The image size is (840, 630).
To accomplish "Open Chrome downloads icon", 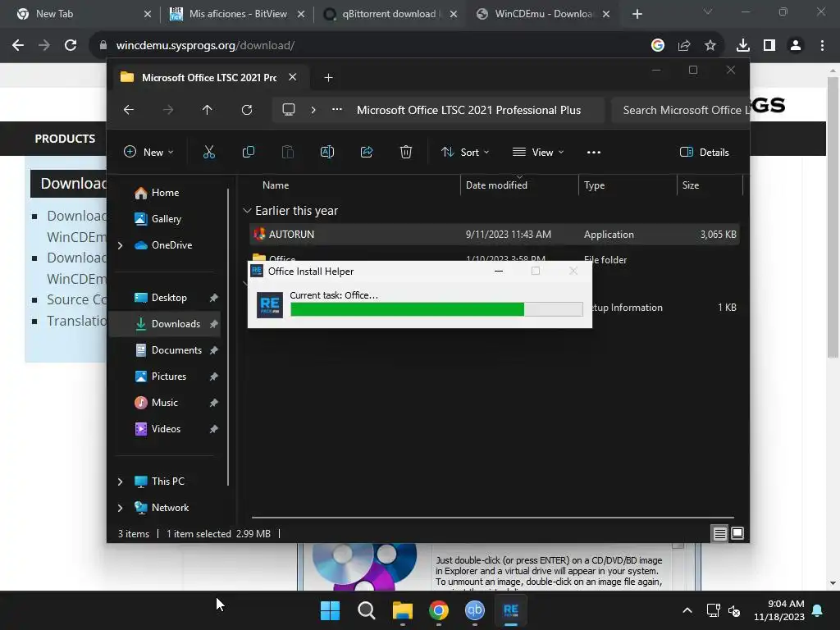I will pos(743,46).
